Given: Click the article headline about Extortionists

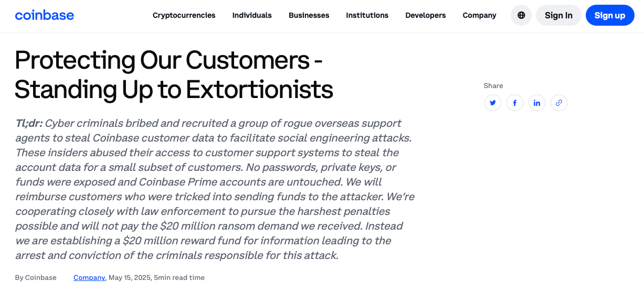Looking at the screenshot, I should 173,75.
